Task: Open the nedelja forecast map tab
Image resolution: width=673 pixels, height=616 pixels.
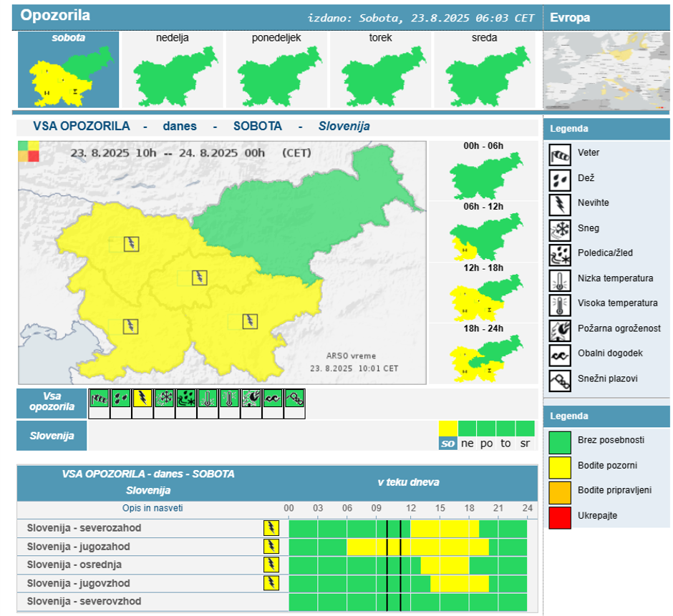Action: 173,70
